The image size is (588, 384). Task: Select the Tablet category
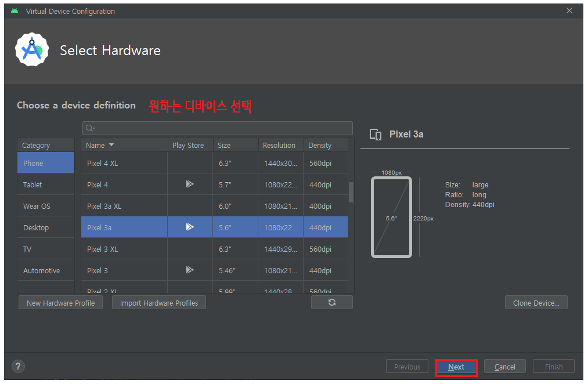click(x=46, y=184)
